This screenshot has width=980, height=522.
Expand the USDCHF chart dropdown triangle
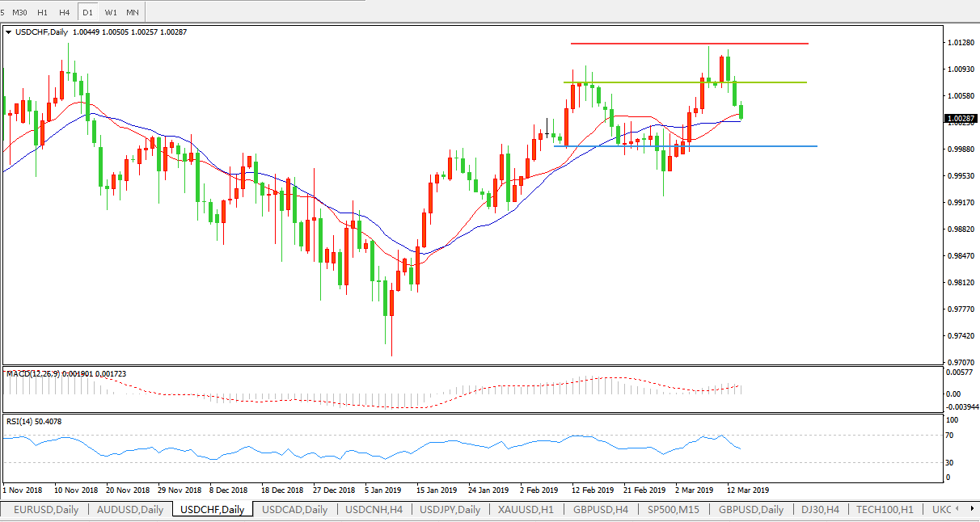9,32
